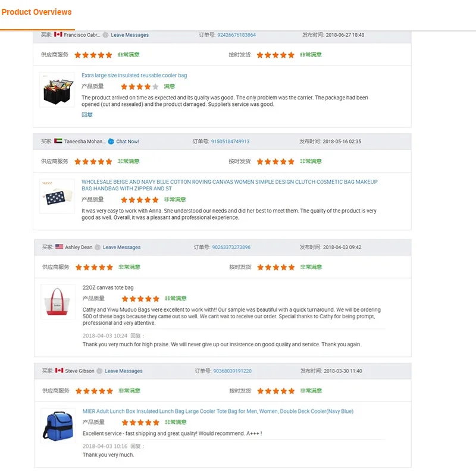
Task: Click Canada flag icon beside Francisco Cabr...
Action: (x=58, y=35)
